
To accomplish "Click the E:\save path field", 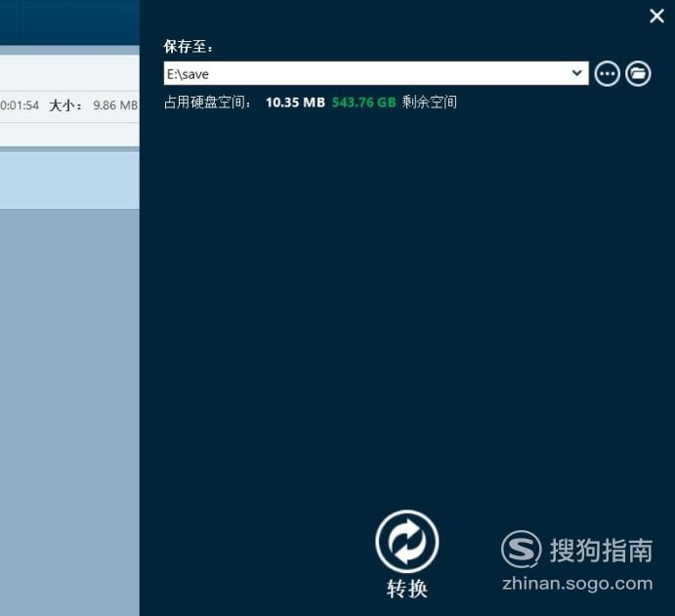I will [376, 73].
